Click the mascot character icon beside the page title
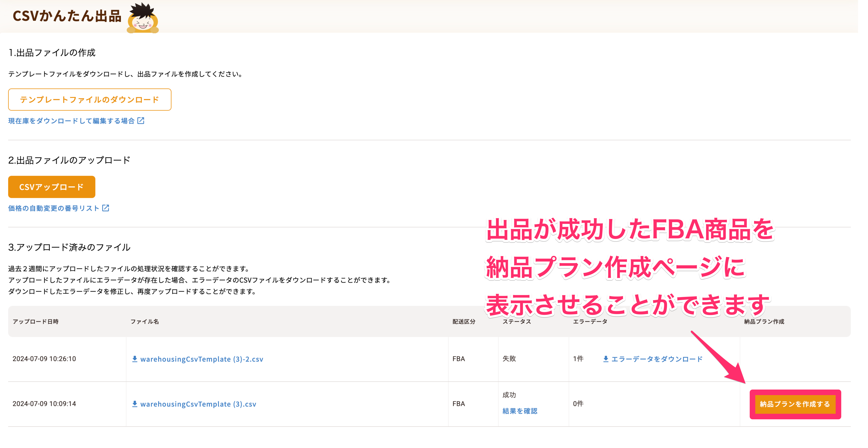868x448 pixels. (x=143, y=18)
